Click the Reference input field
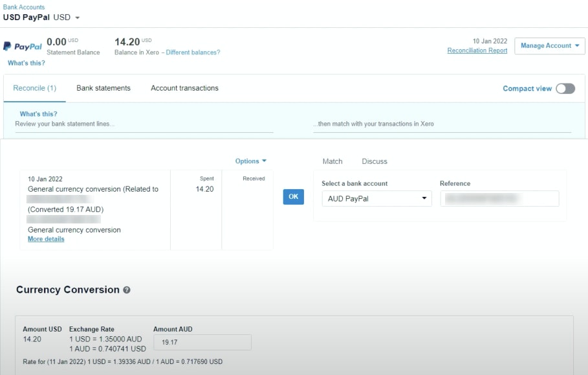The width and height of the screenshot is (588, 375). pos(499,199)
